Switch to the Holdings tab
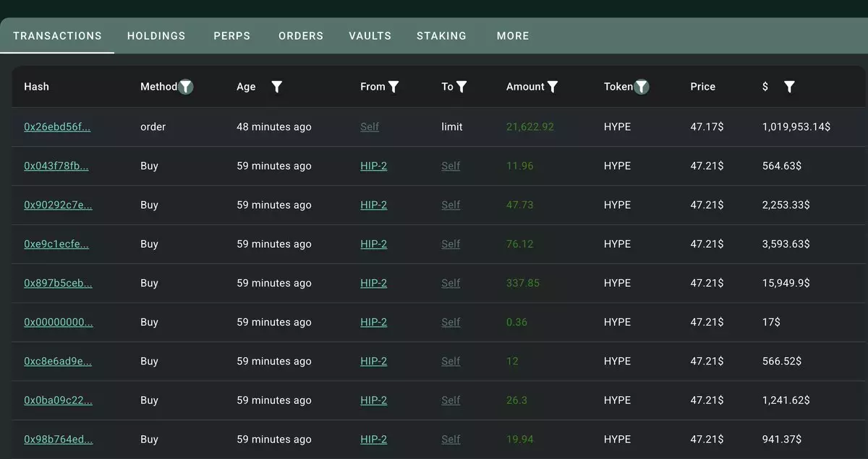 click(156, 35)
